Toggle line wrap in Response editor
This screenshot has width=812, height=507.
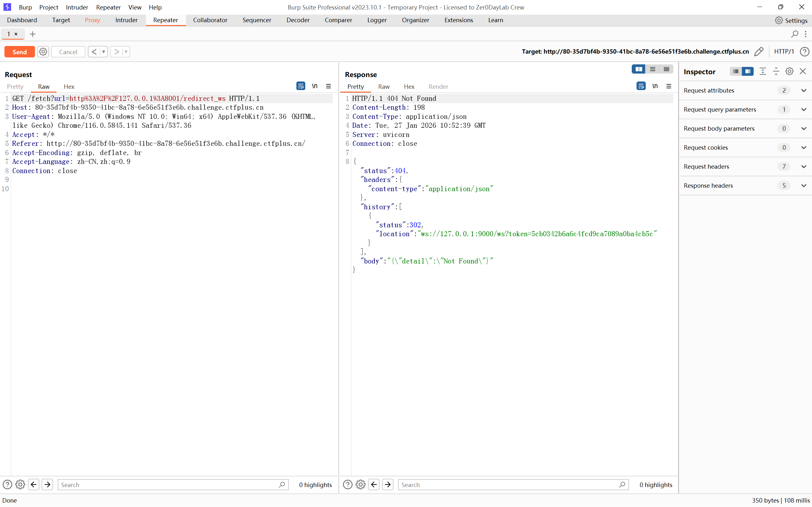click(641, 86)
